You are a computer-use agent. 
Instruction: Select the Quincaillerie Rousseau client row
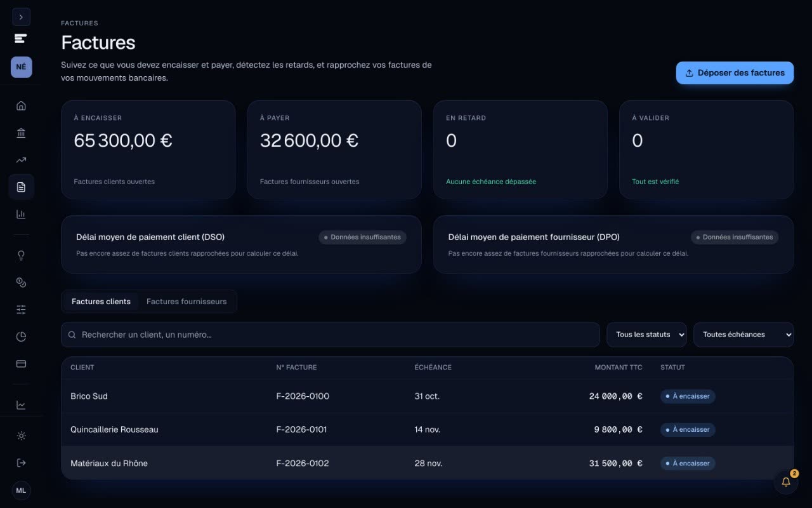[x=427, y=430]
